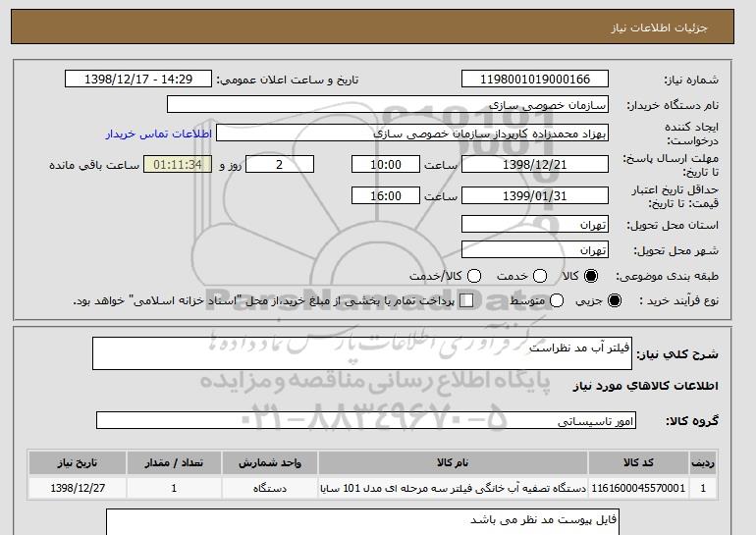Tick the Islamic treasury bonds payment checkbox

(466, 300)
